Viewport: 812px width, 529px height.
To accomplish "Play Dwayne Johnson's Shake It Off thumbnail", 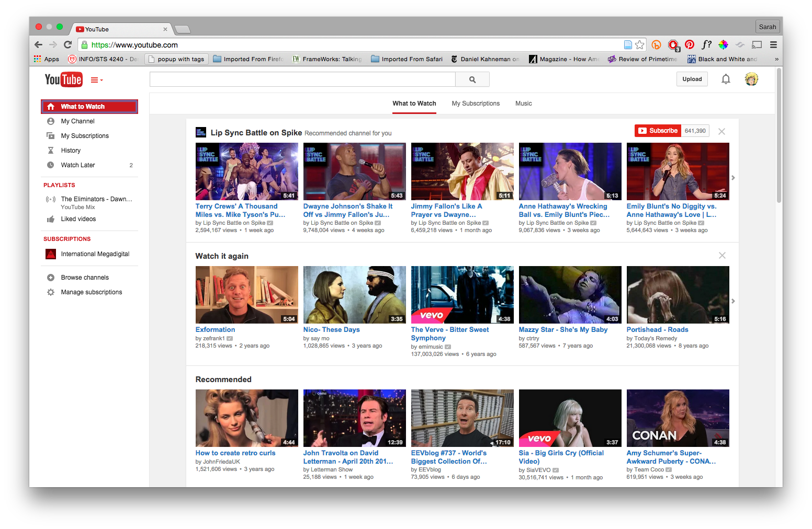I will coord(355,171).
